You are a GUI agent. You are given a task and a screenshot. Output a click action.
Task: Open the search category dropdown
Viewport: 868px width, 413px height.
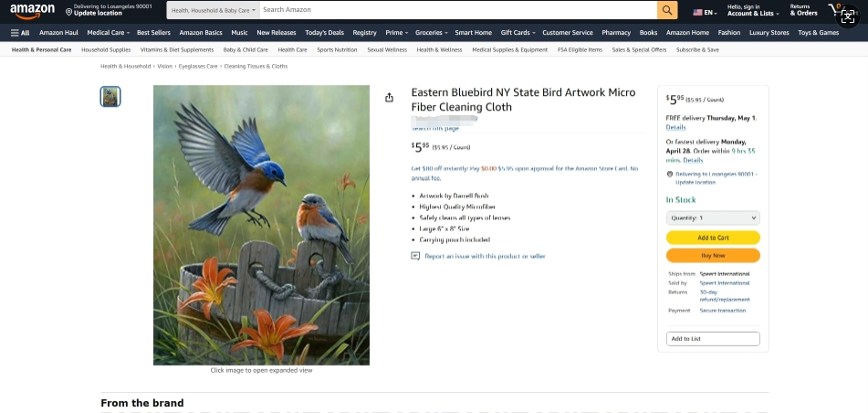coord(214,10)
